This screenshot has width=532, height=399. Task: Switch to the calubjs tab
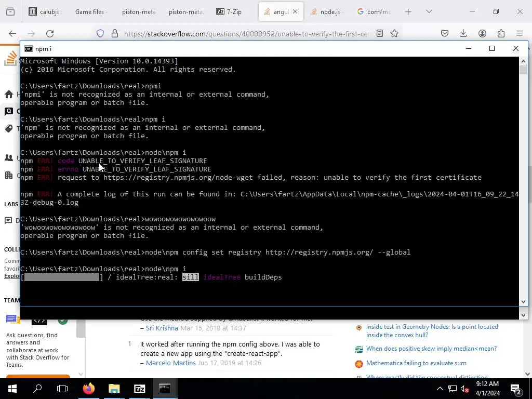point(46,11)
